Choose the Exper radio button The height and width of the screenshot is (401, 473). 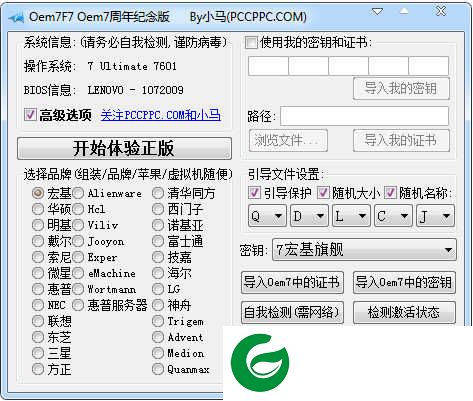[78, 257]
